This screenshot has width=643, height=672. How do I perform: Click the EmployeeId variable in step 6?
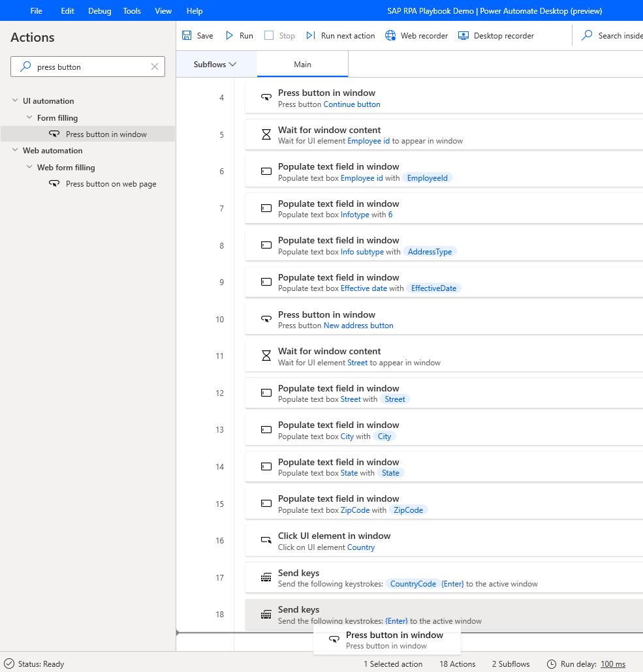click(427, 178)
